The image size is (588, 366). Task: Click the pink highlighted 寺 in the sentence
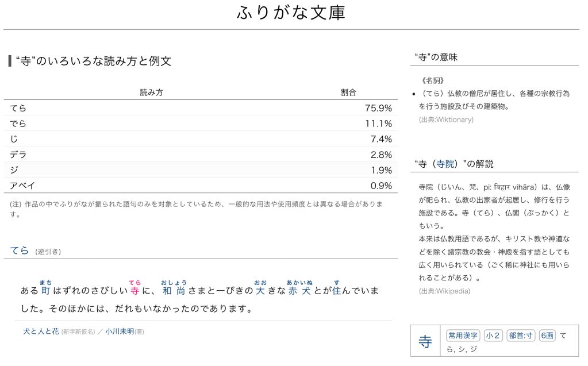[x=134, y=291]
